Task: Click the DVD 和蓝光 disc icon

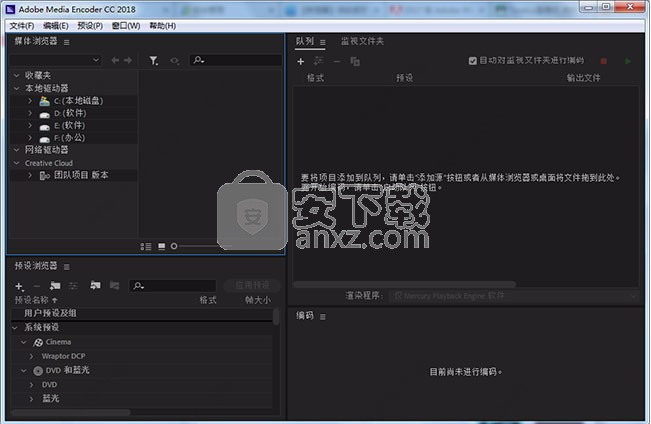Action: click(38, 371)
